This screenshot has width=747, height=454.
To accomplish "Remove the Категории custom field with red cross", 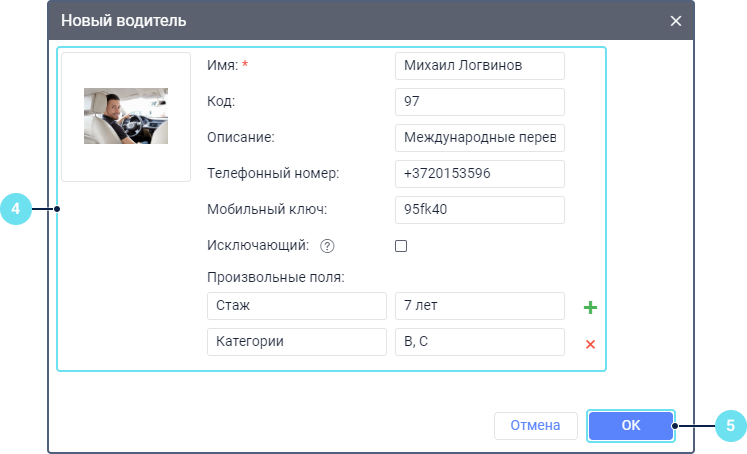I will pyautogui.click(x=590, y=344).
